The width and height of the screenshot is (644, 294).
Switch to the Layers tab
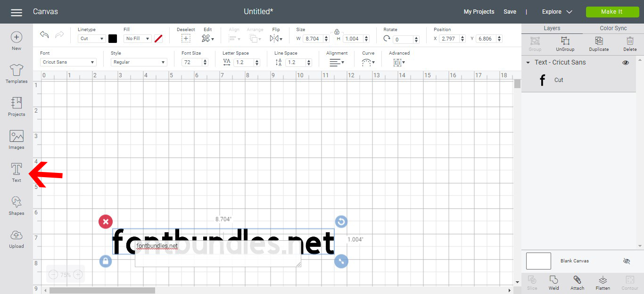552,28
